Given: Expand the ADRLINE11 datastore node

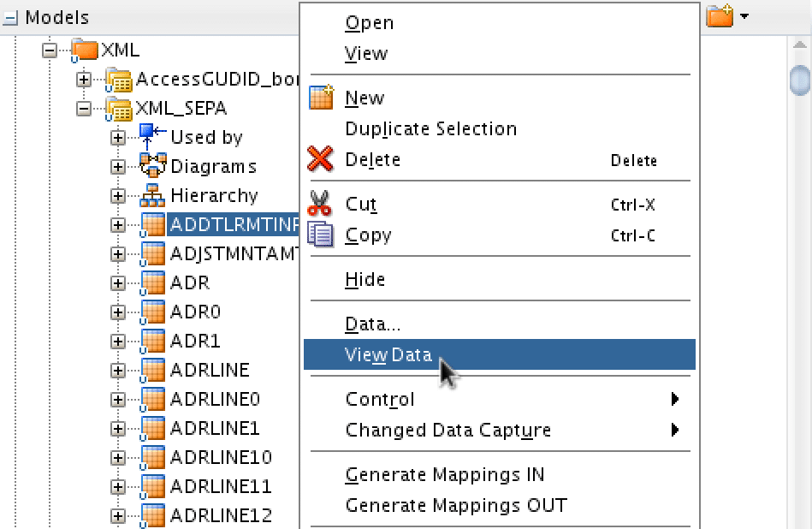Looking at the screenshot, I should pyautogui.click(x=118, y=487).
